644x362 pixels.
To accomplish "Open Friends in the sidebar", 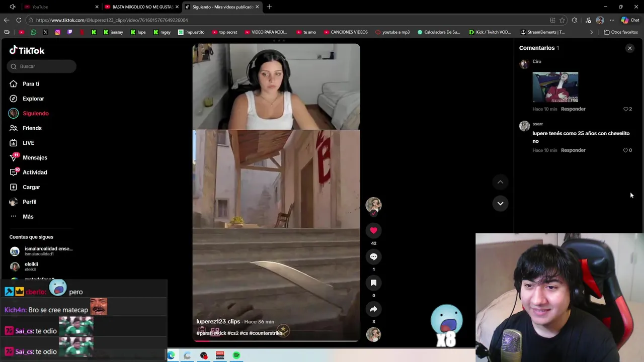I will (x=32, y=128).
